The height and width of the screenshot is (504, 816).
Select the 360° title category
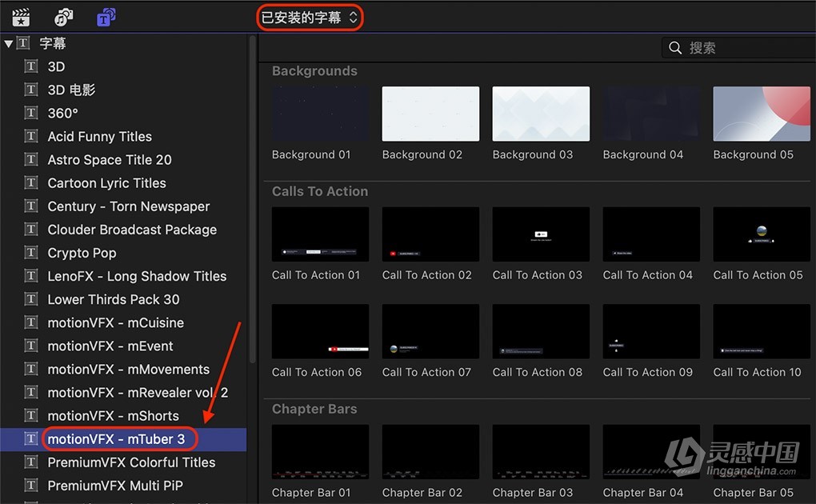coord(62,113)
